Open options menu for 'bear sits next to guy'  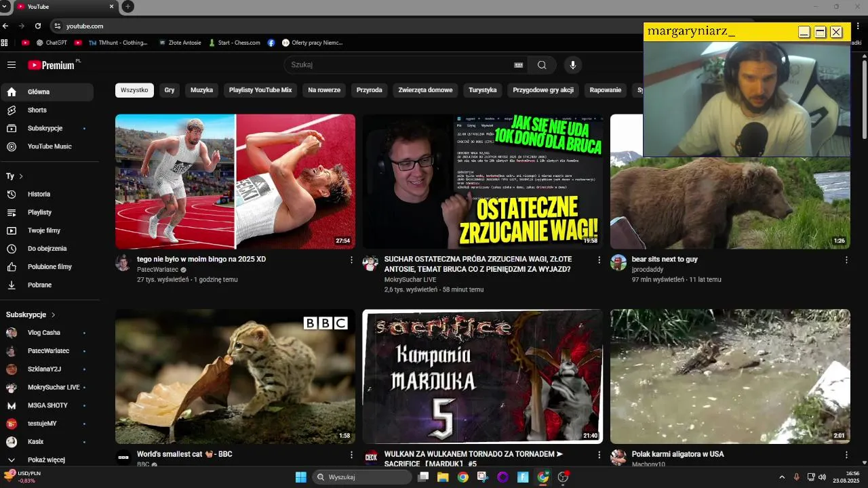[x=846, y=260]
